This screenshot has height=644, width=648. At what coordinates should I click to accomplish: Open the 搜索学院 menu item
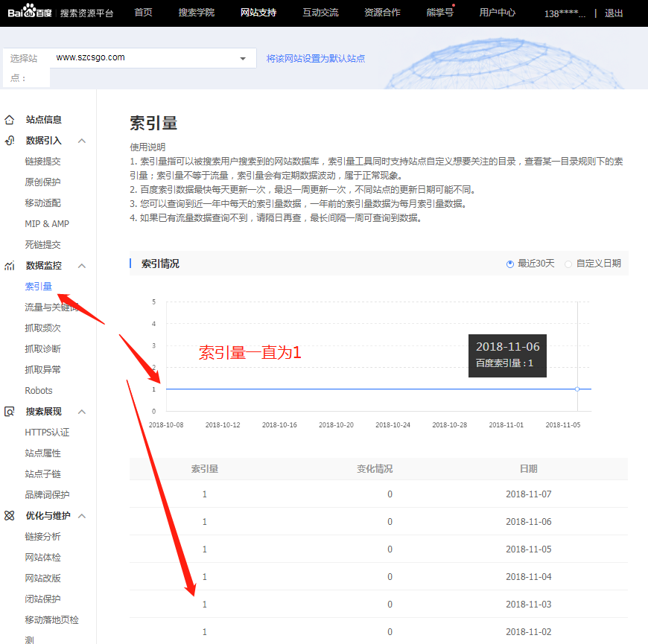point(196,13)
